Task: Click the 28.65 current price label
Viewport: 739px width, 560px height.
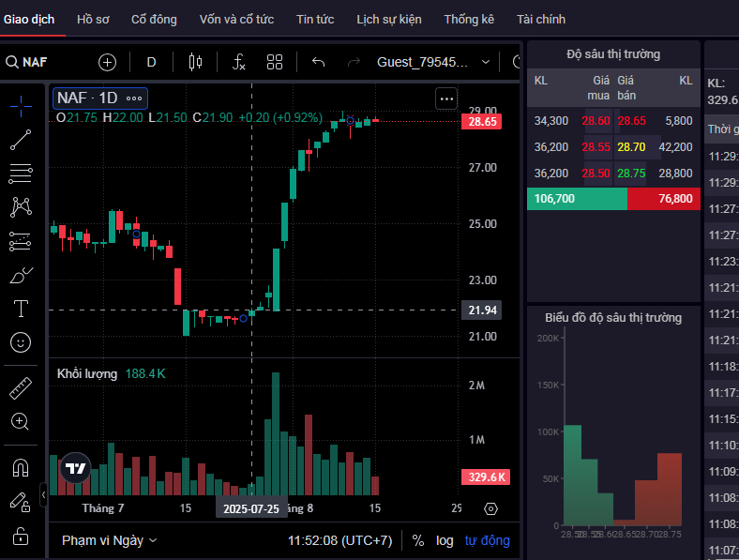Action: click(x=482, y=122)
